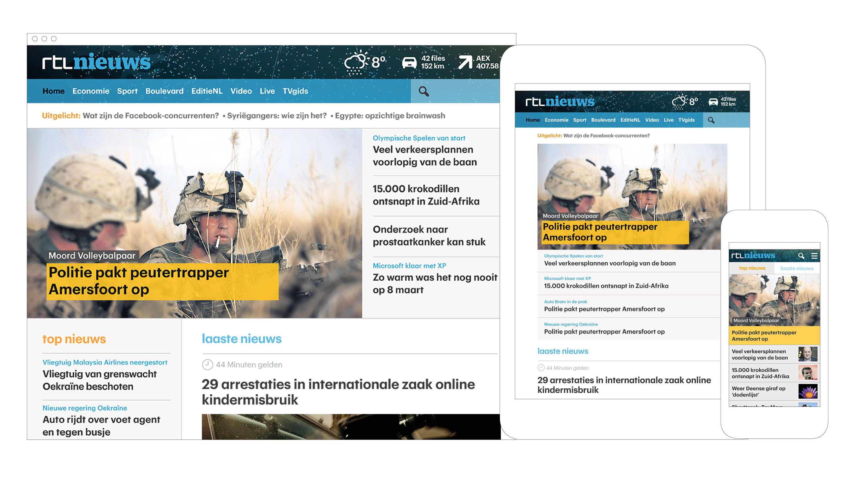Select the top nieuws tab on phone
The width and height of the screenshot is (857, 504).
tap(752, 268)
